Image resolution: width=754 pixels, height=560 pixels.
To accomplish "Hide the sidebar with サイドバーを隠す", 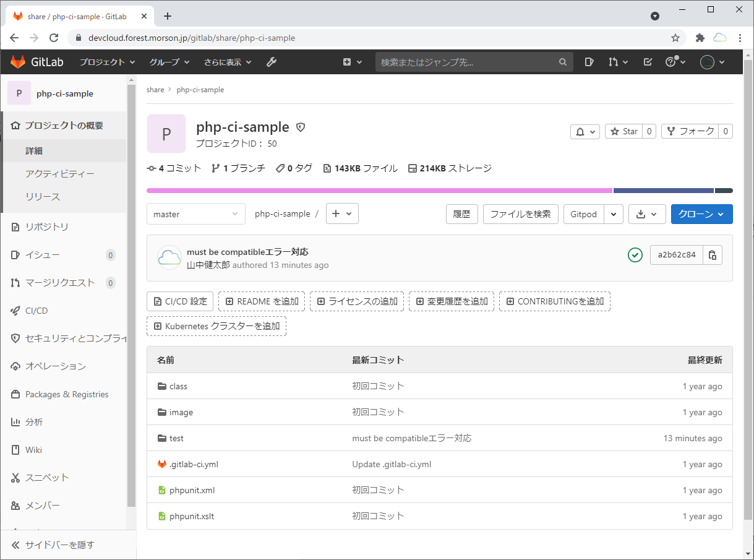I will 59,545.
